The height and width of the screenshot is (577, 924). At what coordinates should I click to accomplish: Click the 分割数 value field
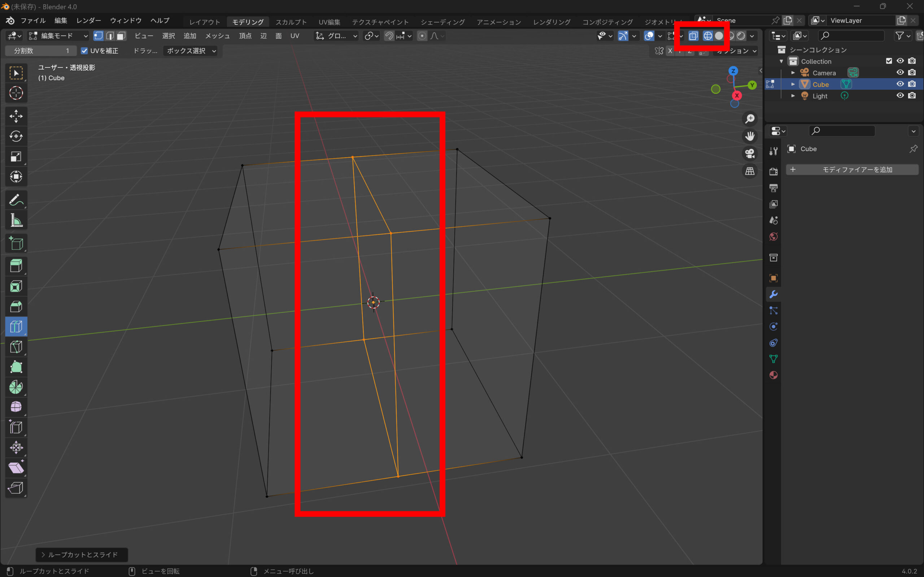[x=41, y=51]
